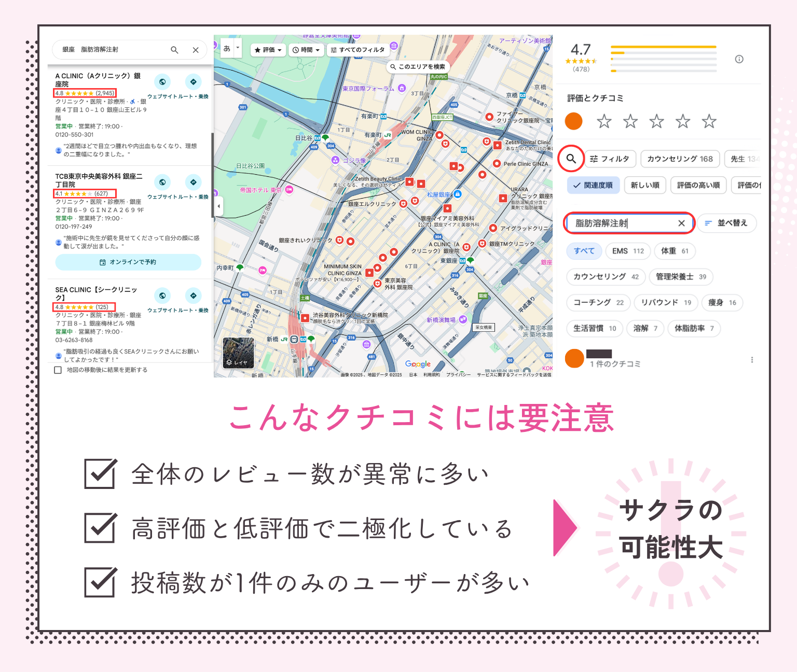Click the TCB東京中央美容外科 route directions icon

tap(193, 182)
